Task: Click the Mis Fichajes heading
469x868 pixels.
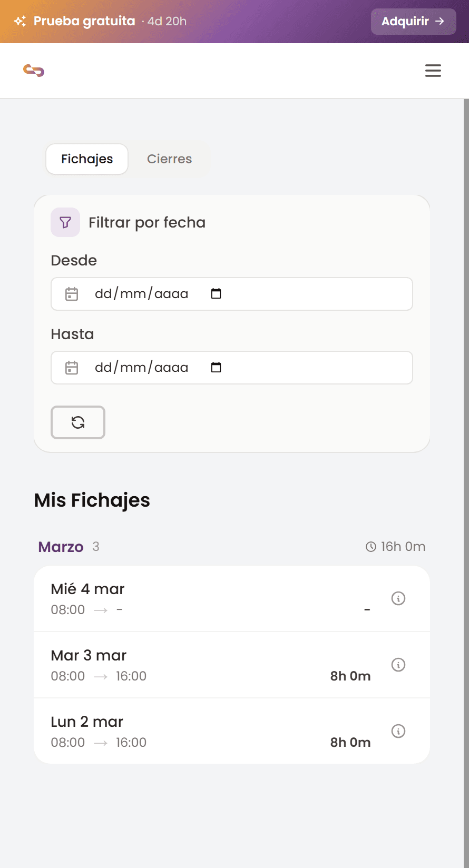Action: tap(92, 500)
